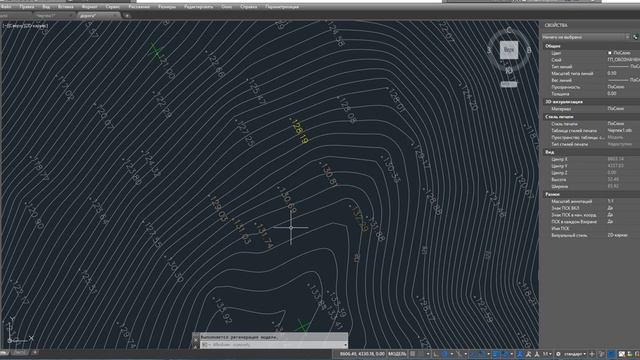Open the Формат menu
Image resolution: width=640 pixels, height=360 pixels.
click(x=89, y=7)
